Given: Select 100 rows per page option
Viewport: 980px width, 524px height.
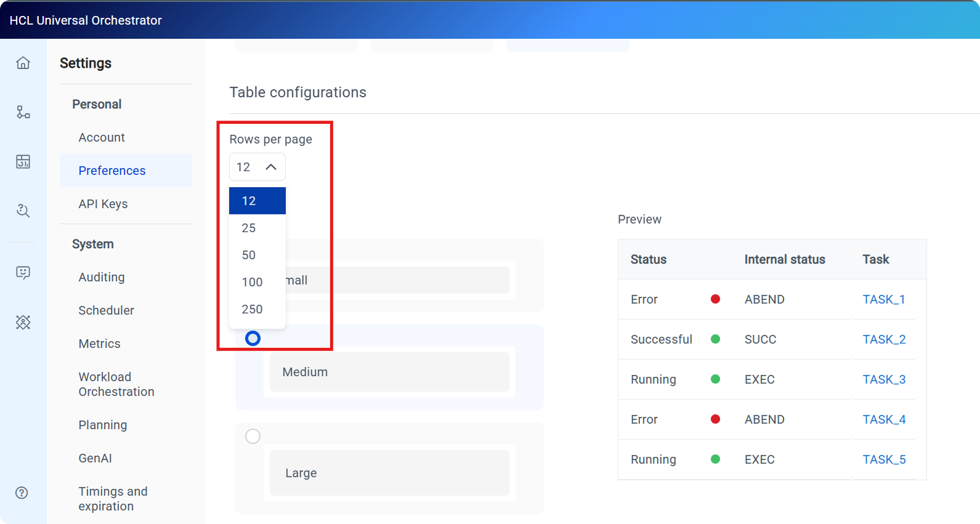Looking at the screenshot, I should [x=257, y=282].
